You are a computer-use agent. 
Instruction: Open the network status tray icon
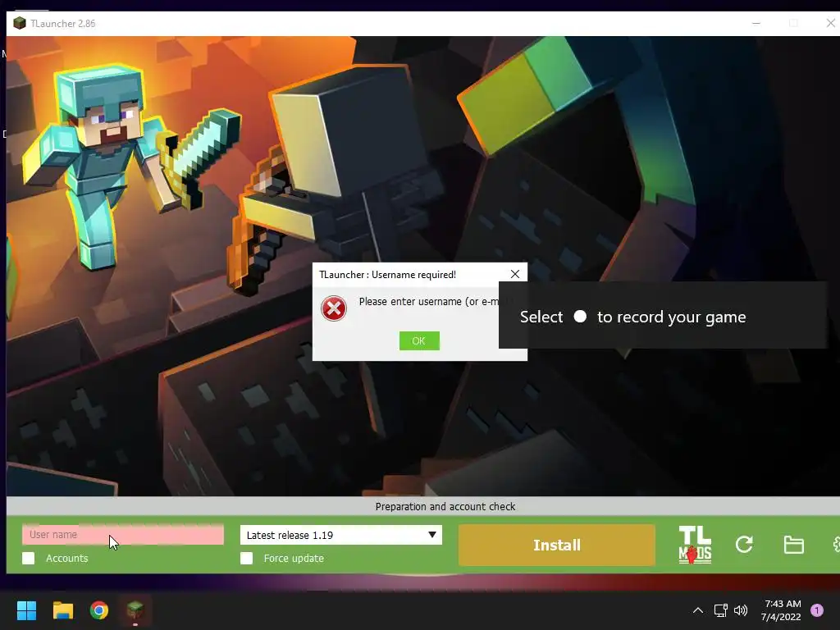tap(720, 610)
